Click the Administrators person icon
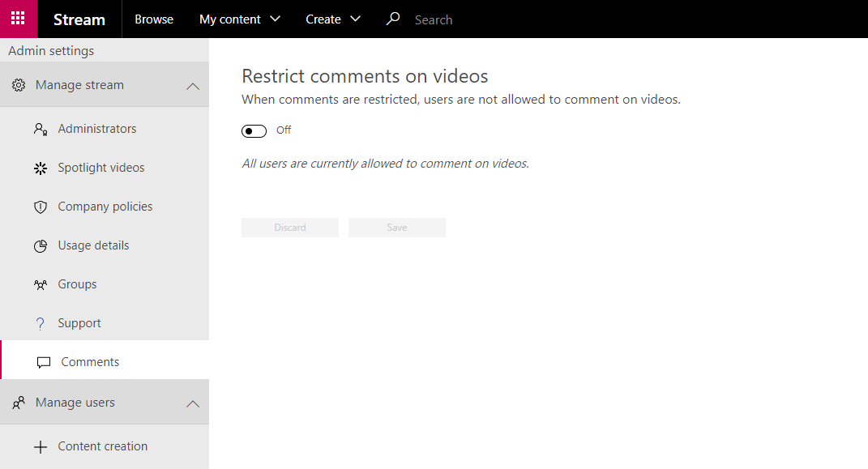Screen dimensions: 868x469 click(x=41, y=129)
